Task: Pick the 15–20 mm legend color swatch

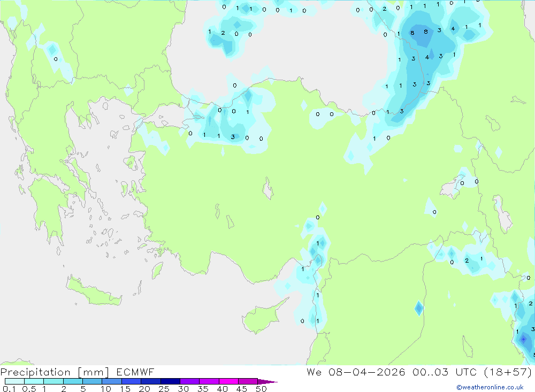Action: tap(132, 381)
